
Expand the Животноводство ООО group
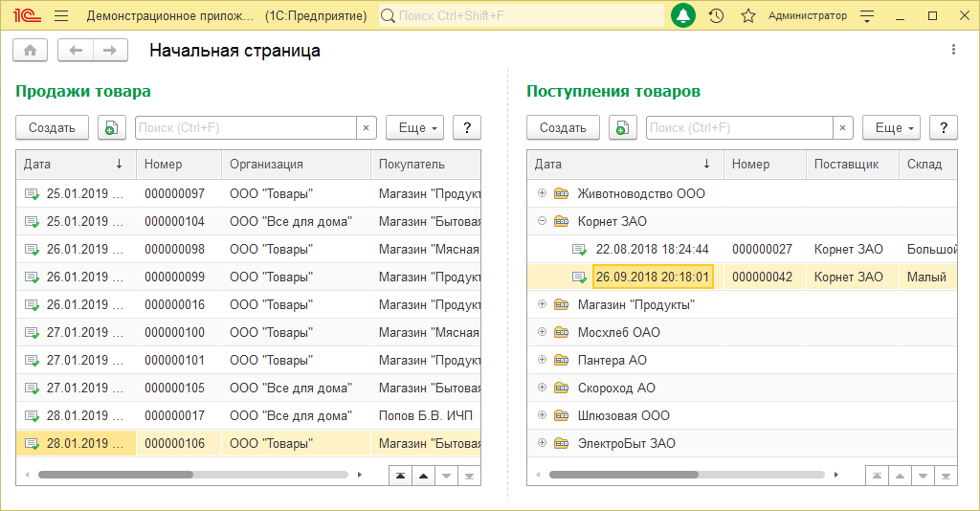[542, 193]
